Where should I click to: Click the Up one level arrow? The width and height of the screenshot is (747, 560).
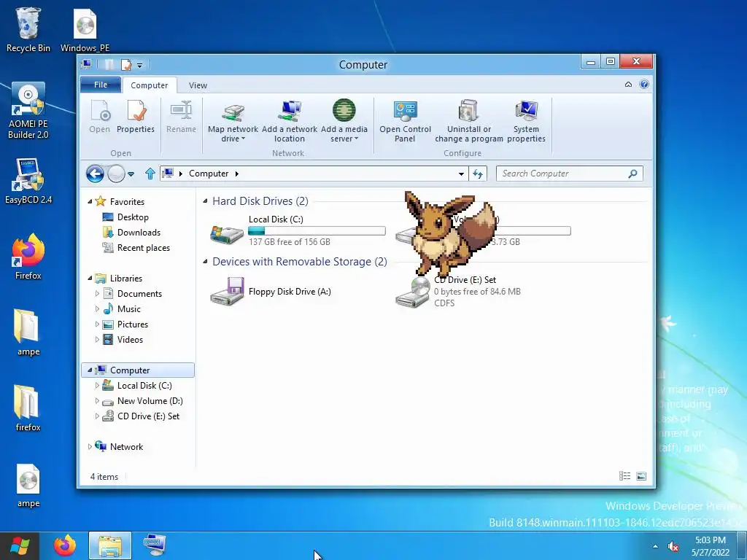click(x=150, y=174)
